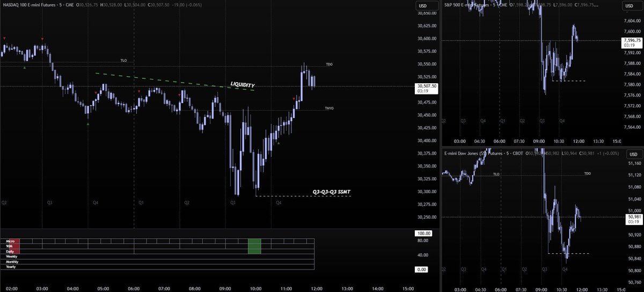Click 02:00 on the Nasdaq time axis
Viewport: 644px width, 292px height.
click(12, 288)
